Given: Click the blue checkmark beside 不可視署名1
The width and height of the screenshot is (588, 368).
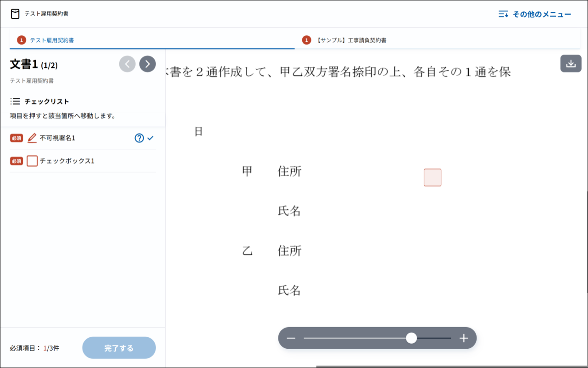Looking at the screenshot, I should (x=150, y=138).
